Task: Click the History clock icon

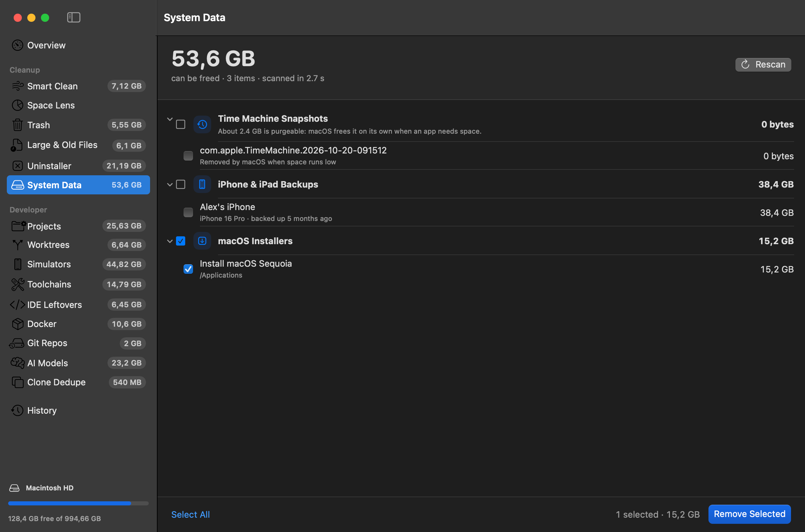Action: tap(17, 410)
